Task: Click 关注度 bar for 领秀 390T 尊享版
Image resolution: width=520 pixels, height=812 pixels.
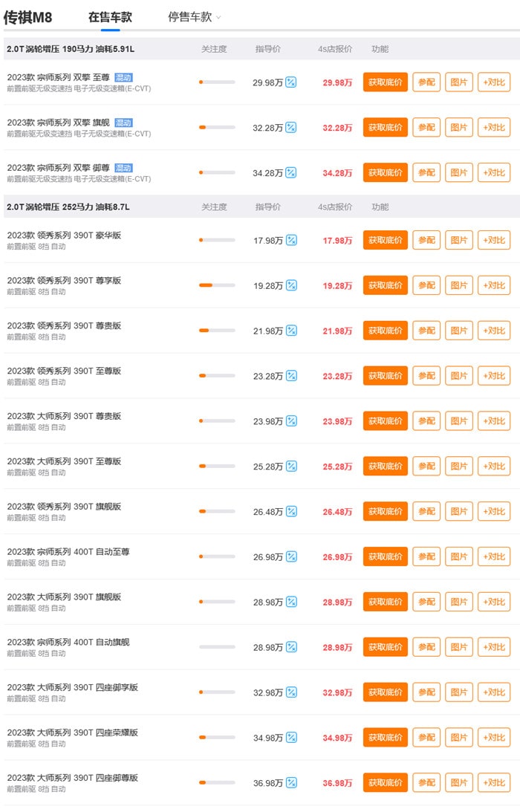Action: [217, 285]
